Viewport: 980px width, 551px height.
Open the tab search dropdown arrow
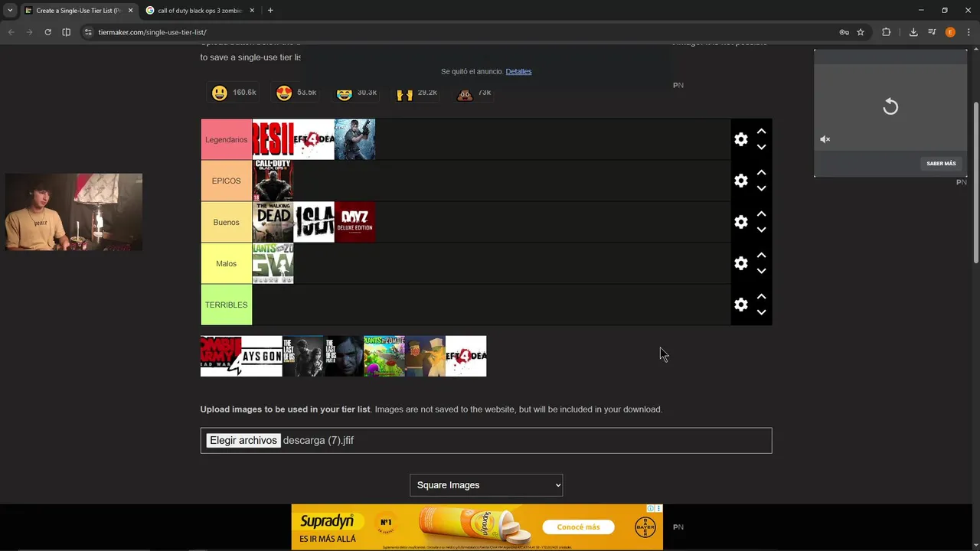point(10,11)
